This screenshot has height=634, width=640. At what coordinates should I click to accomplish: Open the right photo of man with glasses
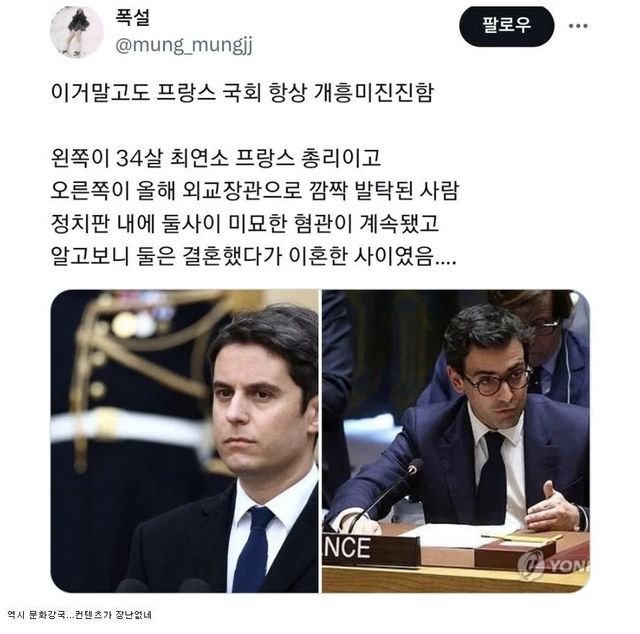tap(456, 441)
